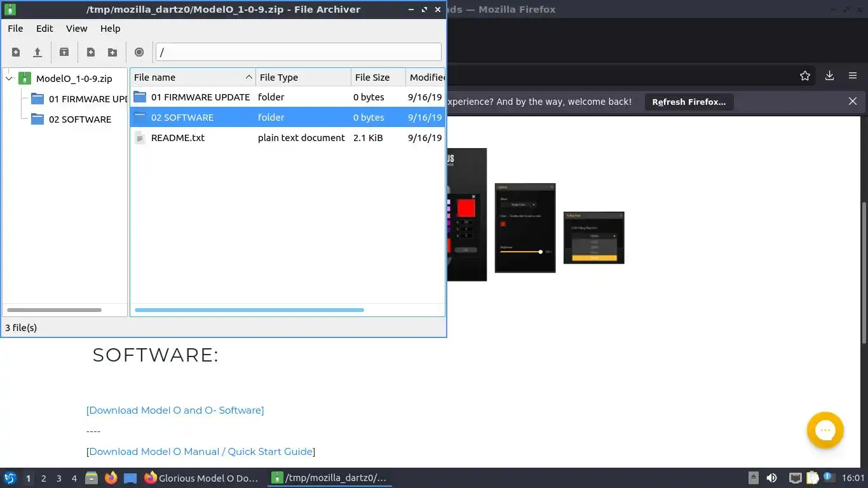The width and height of the screenshot is (868, 488).
Task: Select the 02 SOFTWARE row in file list
Action: (287, 118)
